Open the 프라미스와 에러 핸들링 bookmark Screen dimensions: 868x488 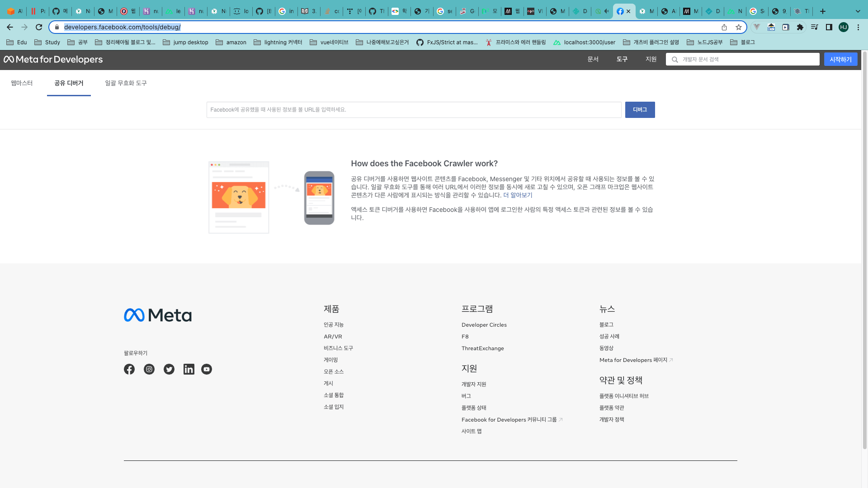click(x=515, y=42)
